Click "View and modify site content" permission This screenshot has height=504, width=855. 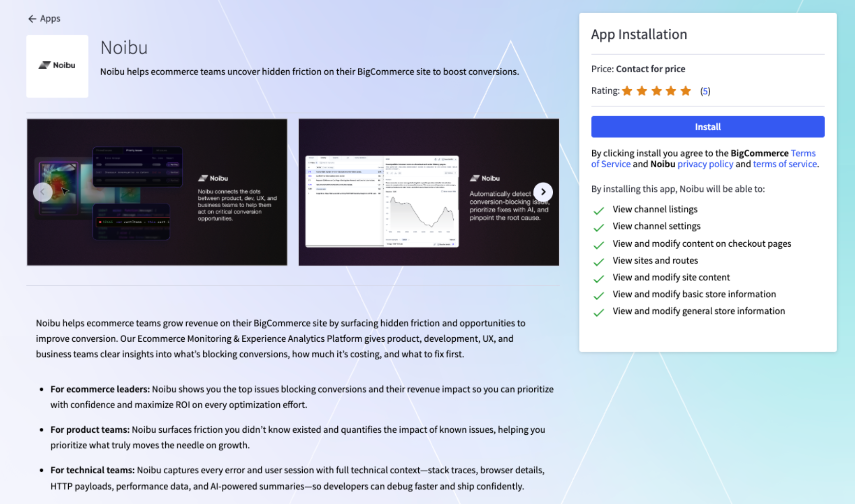(x=671, y=277)
